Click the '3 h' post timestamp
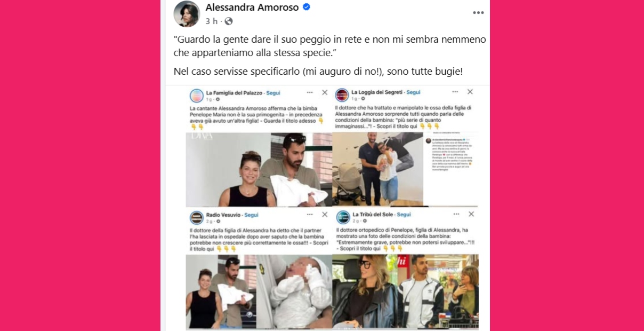This screenshot has height=331, width=644. tap(212, 21)
